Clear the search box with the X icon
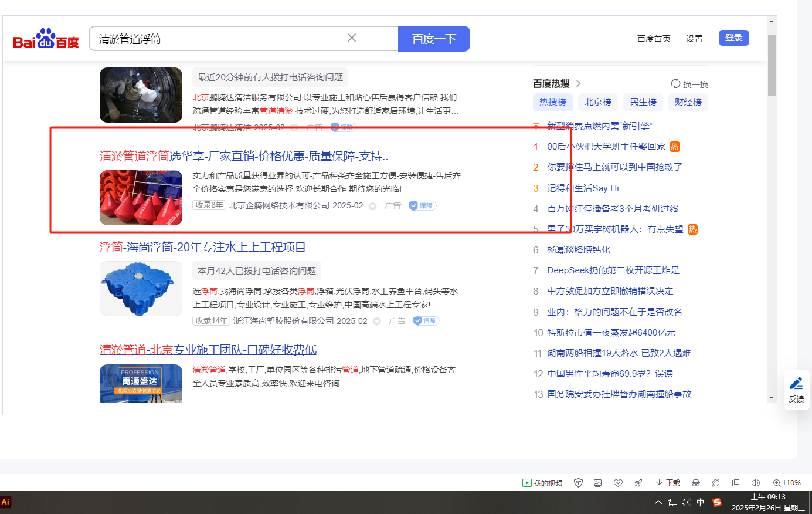Screen dimensions: 812x514 352,38
